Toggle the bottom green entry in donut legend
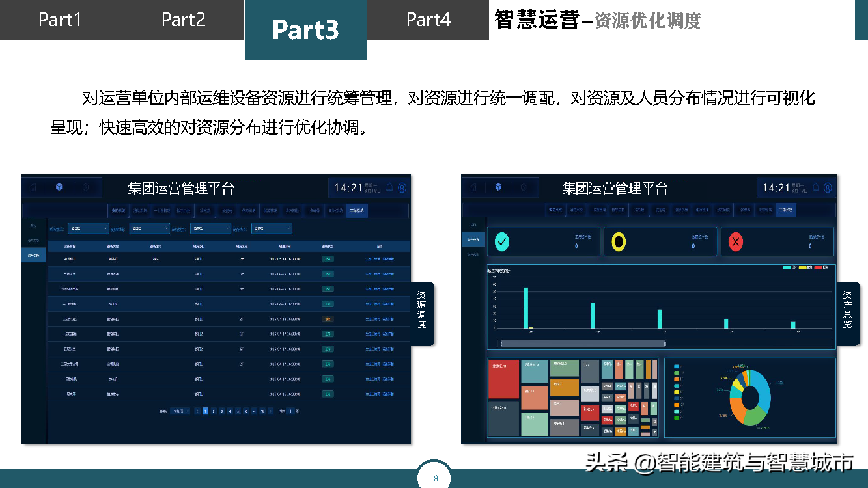Screen dimensions: 868x488 point(677,418)
